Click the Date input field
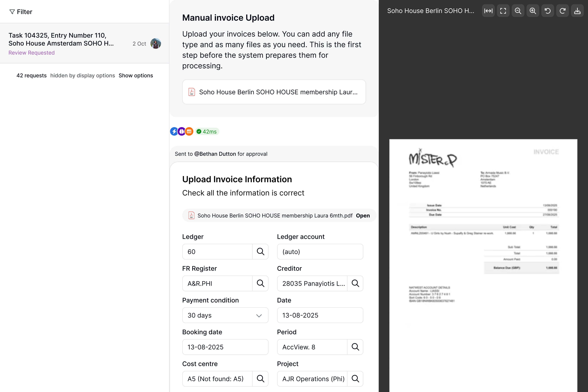Screen dimensions: 588x392 tap(320, 315)
